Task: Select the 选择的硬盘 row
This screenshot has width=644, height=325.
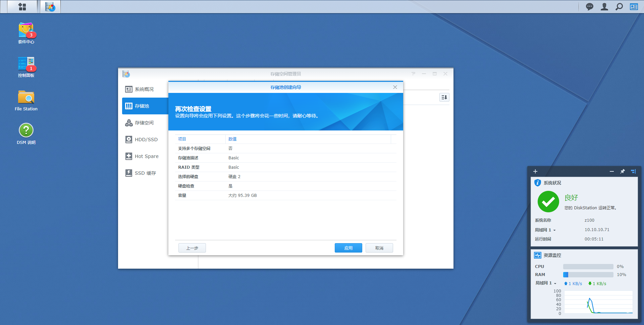Action: (x=285, y=177)
